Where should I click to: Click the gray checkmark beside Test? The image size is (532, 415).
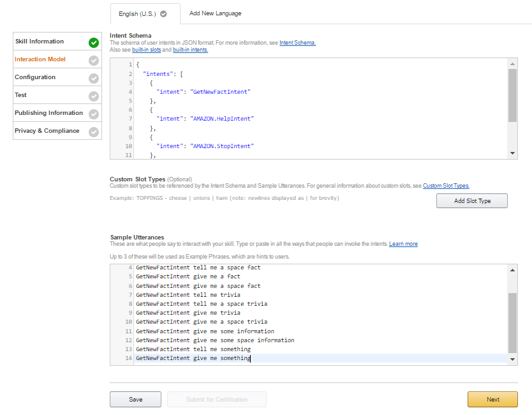[x=94, y=96]
